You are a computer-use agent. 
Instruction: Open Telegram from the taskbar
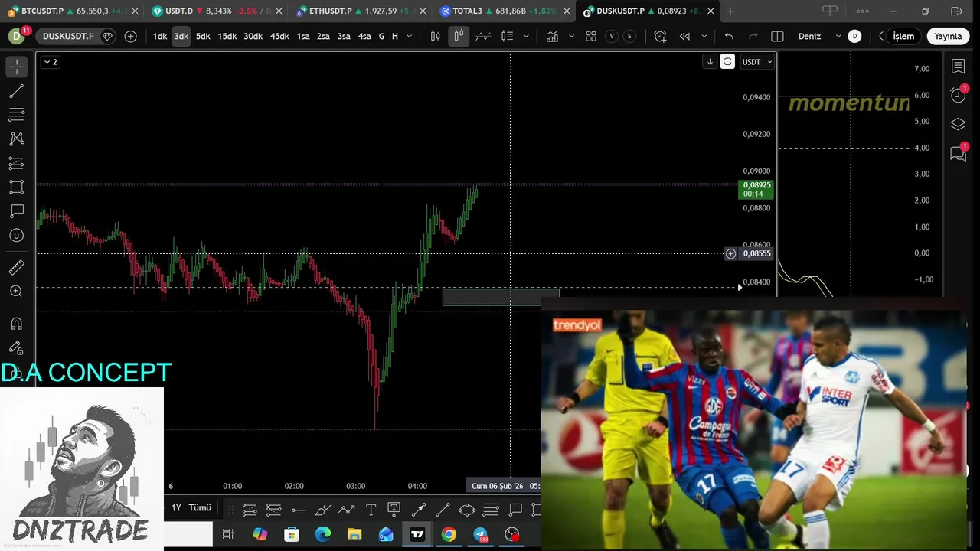[x=480, y=534]
